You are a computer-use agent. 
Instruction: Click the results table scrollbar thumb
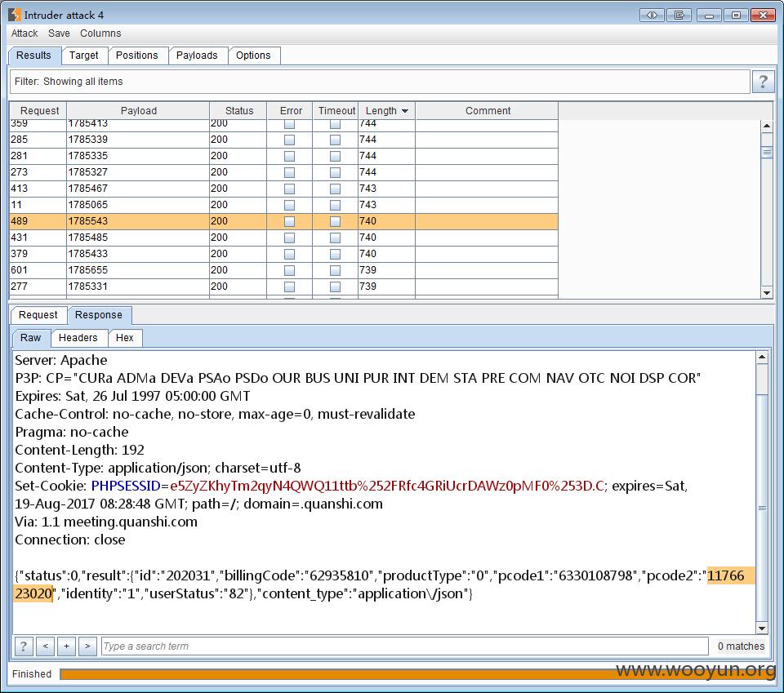coord(767,152)
